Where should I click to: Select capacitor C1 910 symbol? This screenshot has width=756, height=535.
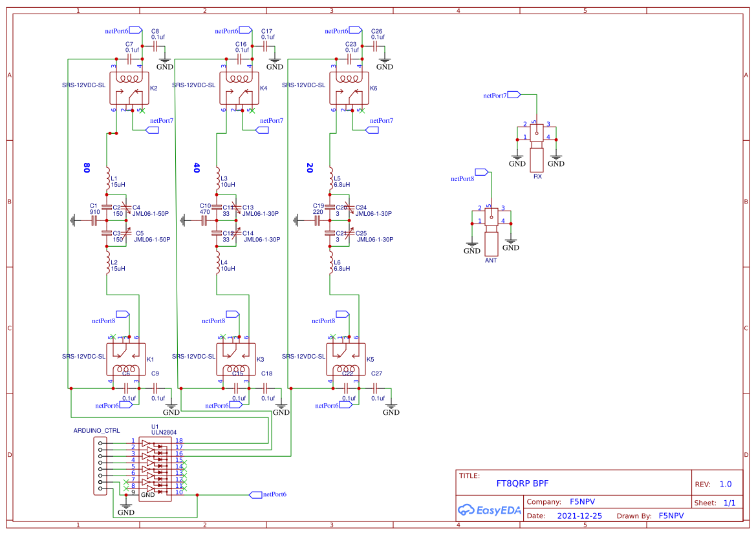pos(94,221)
